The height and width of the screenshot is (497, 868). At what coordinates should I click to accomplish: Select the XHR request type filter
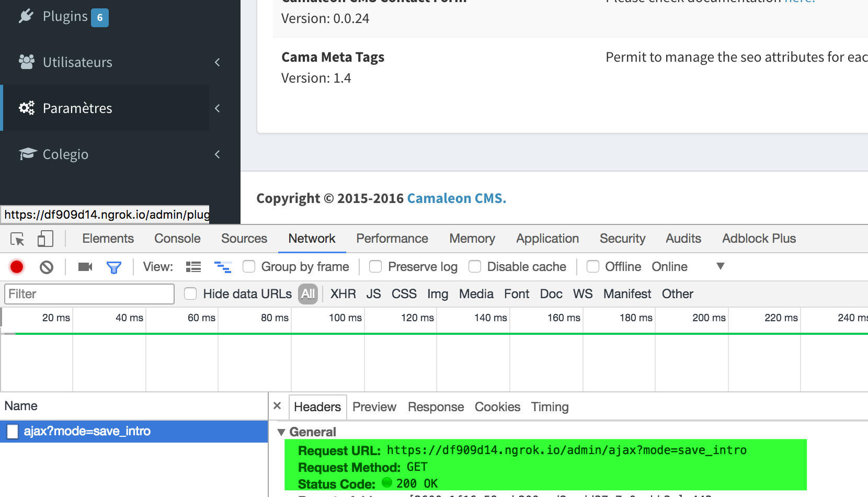pos(343,293)
